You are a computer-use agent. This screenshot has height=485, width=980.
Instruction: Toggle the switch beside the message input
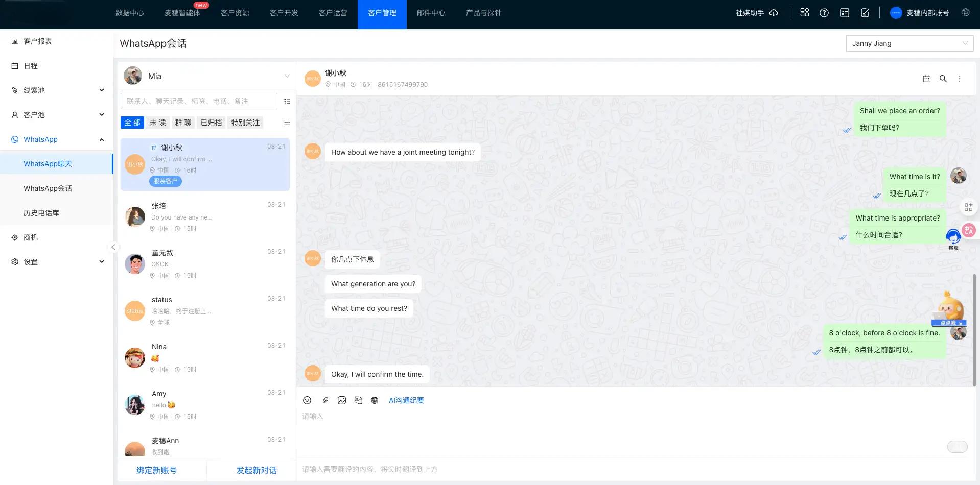pos(957,447)
